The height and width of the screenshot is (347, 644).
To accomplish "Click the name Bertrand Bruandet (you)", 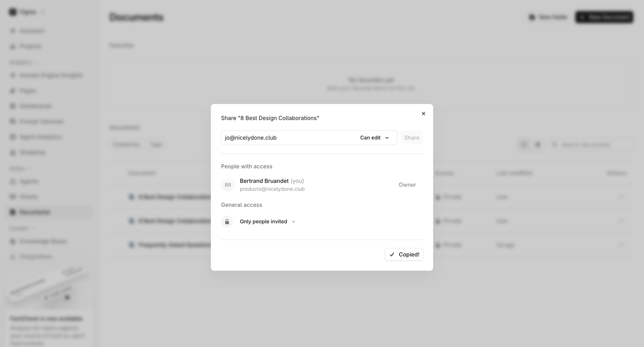I will pos(272,181).
